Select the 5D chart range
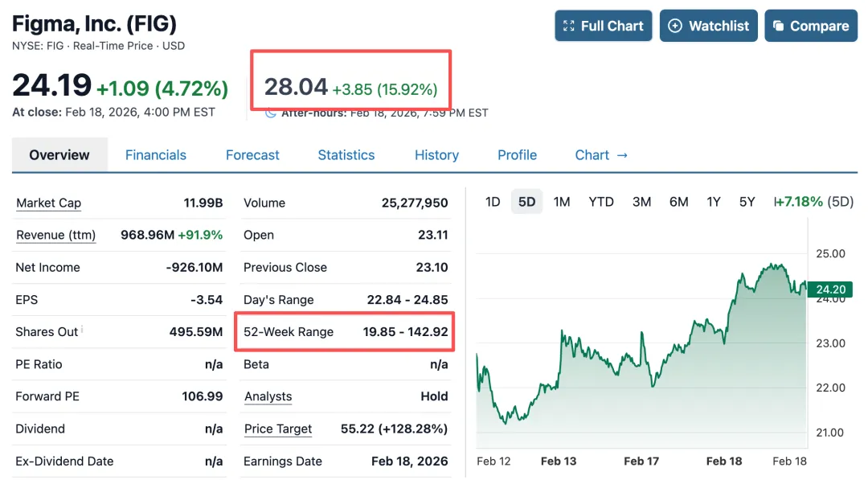Viewport: 868px width, 480px height. point(527,202)
